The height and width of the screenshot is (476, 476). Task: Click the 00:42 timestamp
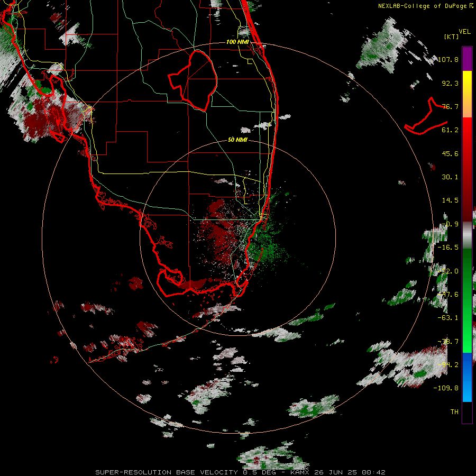click(373, 472)
